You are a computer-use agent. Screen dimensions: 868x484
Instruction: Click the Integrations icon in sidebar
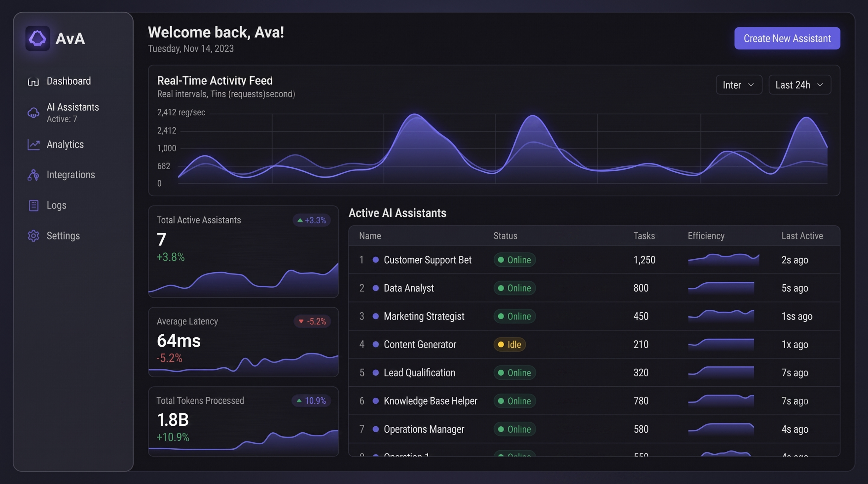pyautogui.click(x=33, y=175)
